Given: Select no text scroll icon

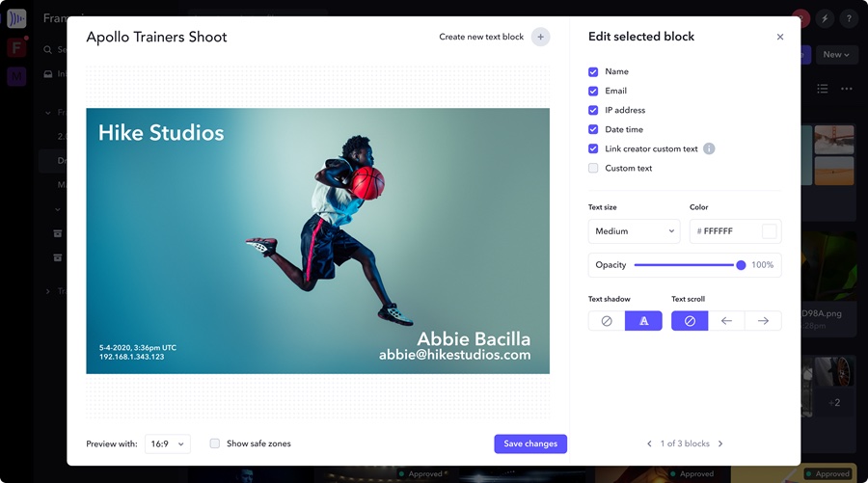Looking at the screenshot, I should [x=690, y=321].
